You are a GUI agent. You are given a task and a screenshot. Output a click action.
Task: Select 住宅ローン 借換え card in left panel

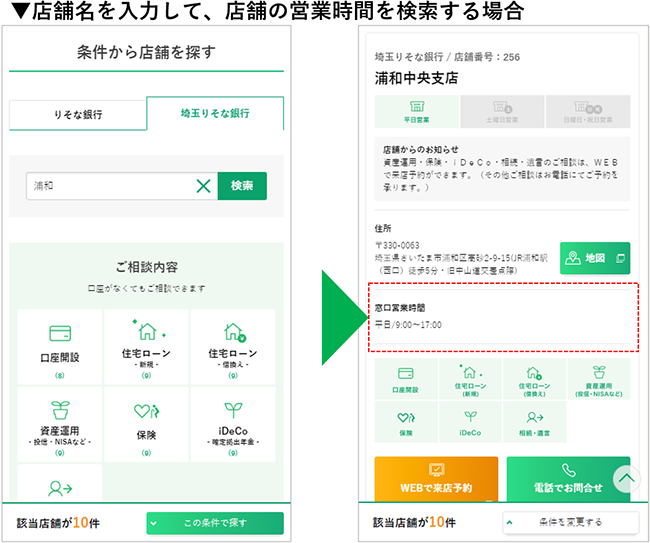tap(233, 347)
